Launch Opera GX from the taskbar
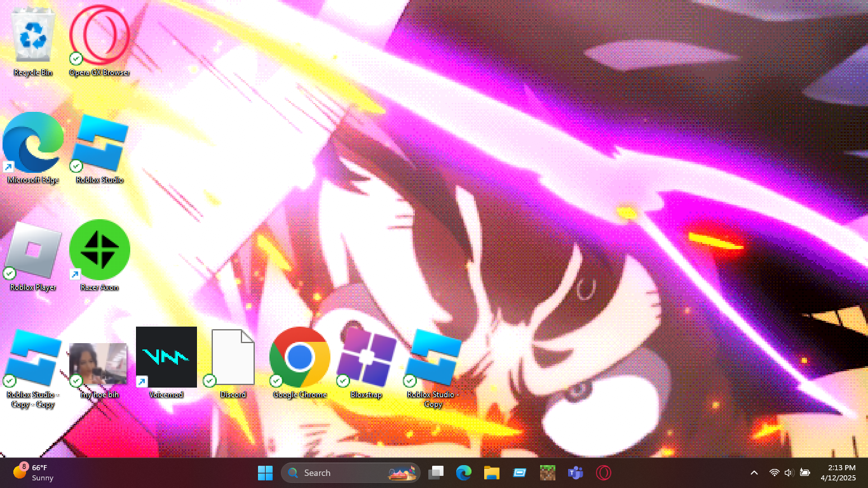The image size is (868, 488). coord(604,473)
